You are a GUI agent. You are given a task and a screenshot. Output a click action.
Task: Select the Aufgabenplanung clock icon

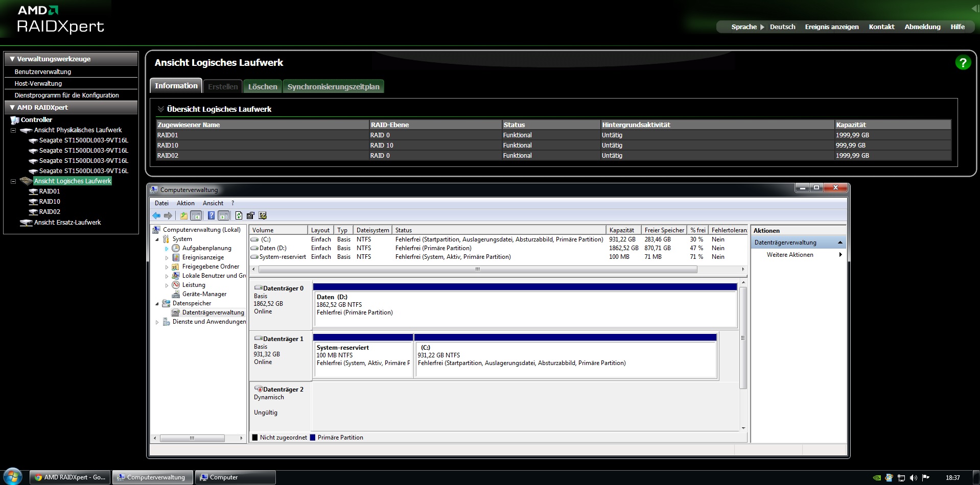point(176,248)
